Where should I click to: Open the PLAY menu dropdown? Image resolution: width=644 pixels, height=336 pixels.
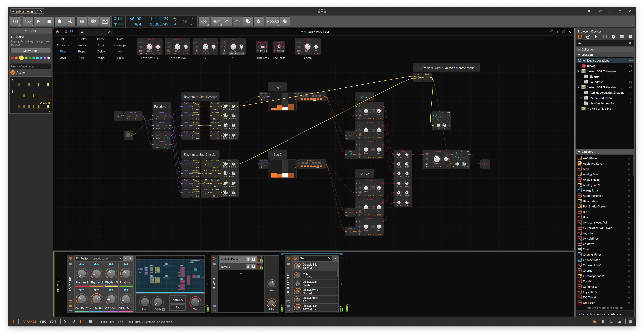click(28, 21)
